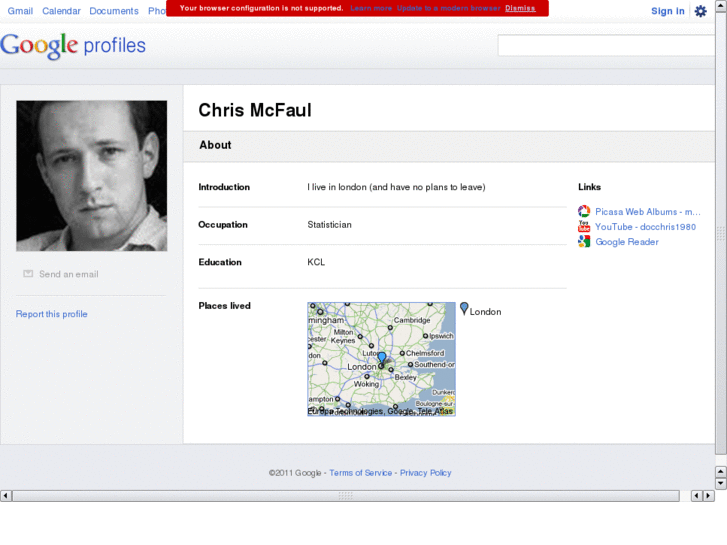Click Update to a modern browser
The height and width of the screenshot is (545, 727).
449,8
